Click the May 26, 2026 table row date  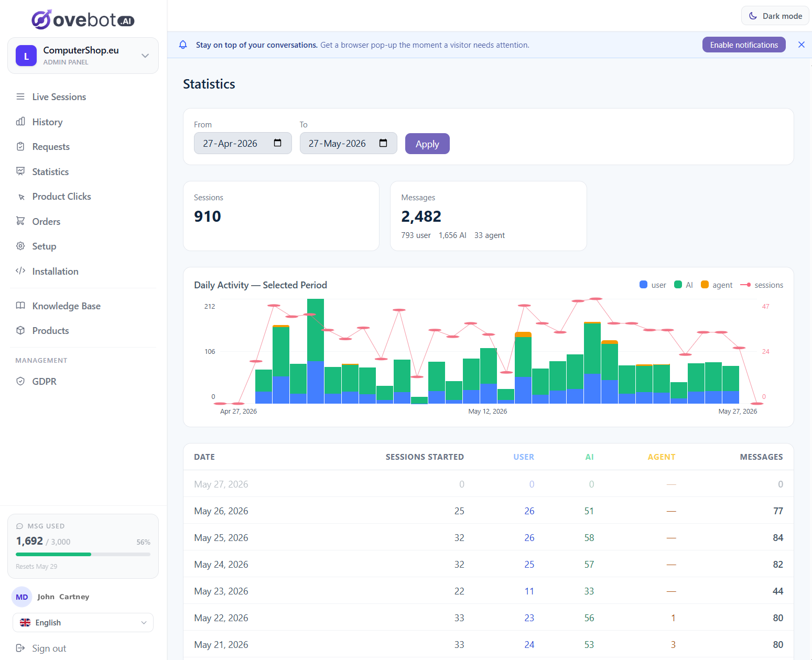pos(221,511)
